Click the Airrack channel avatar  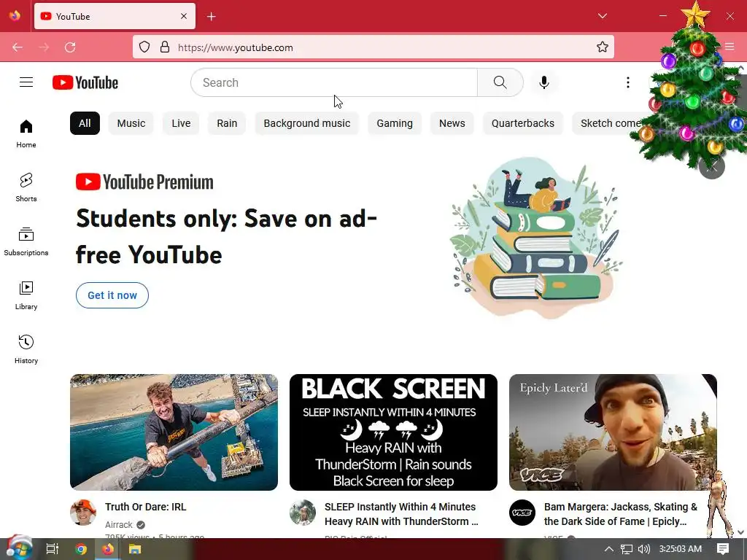83,513
